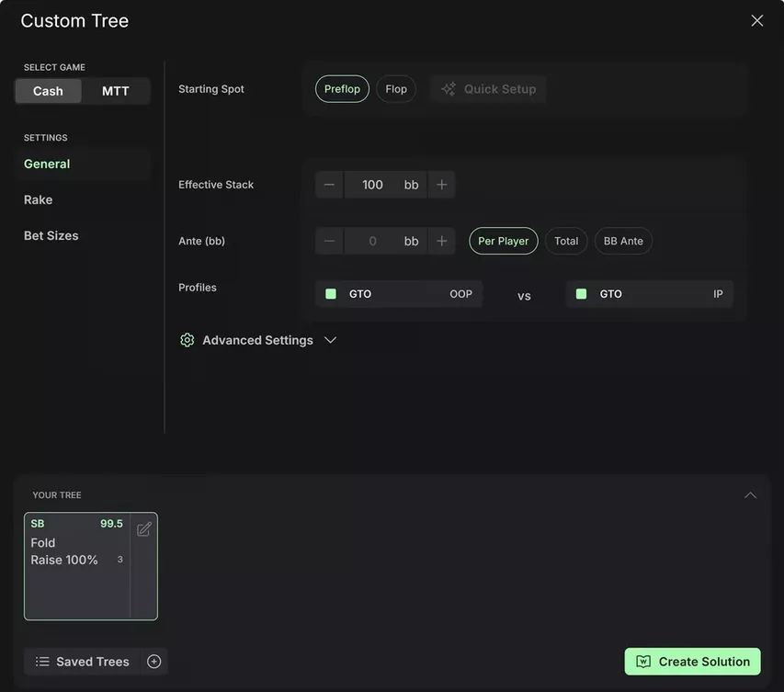Open the Rake settings section

tap(38, 200)
